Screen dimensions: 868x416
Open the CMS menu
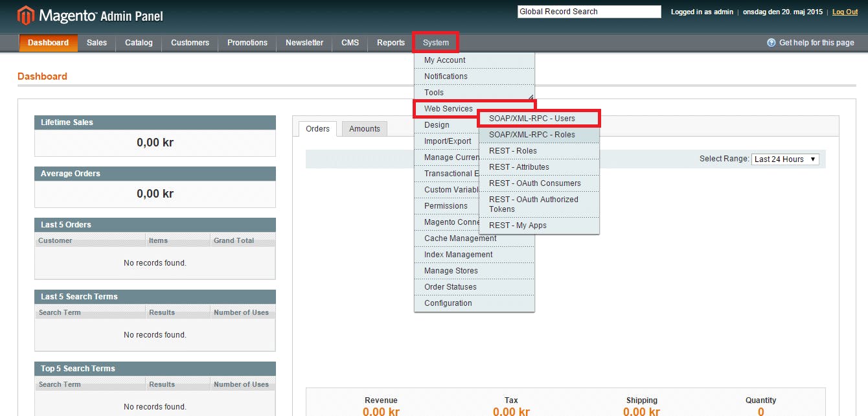pyautogui.click(x=350, y=43)
